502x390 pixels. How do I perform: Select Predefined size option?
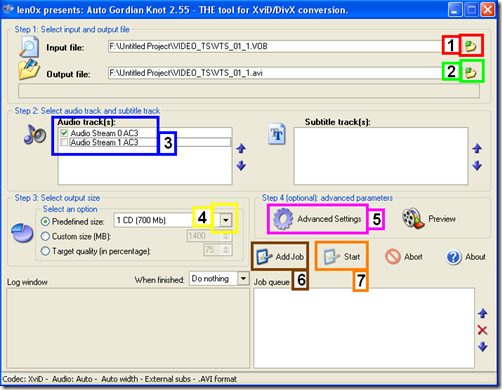click(45, 222)
